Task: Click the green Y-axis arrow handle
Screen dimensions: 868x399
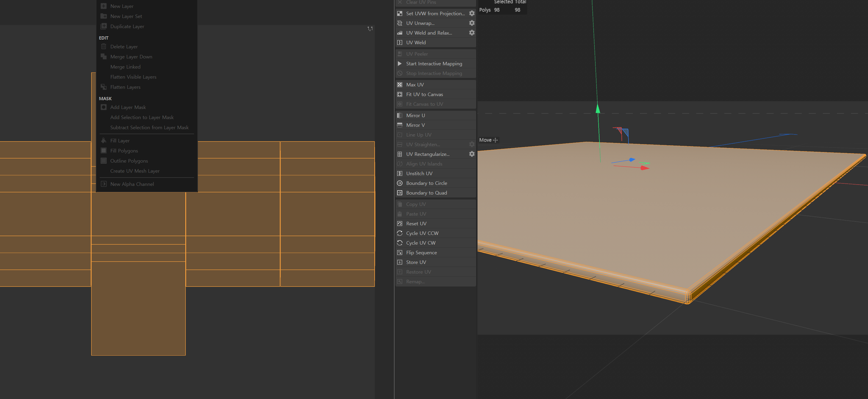Action: point(598,109)
